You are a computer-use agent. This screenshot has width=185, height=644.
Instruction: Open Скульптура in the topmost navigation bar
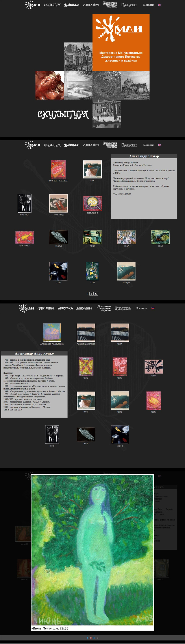coord(52,5)
